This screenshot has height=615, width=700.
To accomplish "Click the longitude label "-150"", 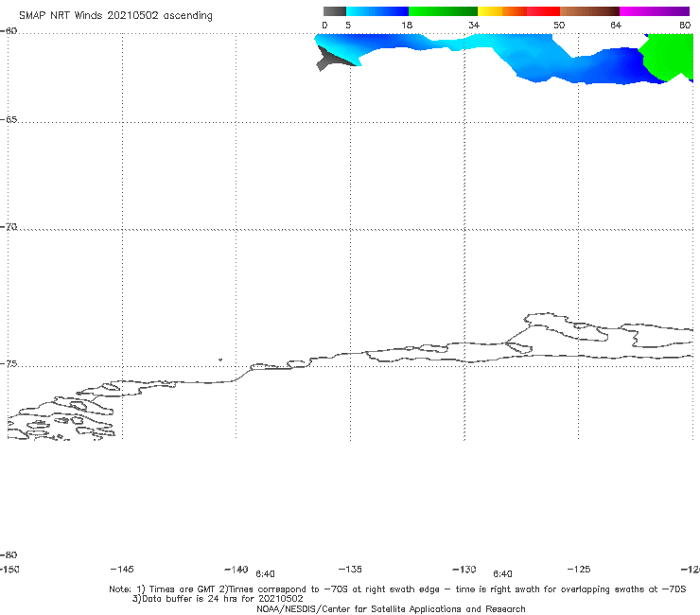I will tap(9, 570).
